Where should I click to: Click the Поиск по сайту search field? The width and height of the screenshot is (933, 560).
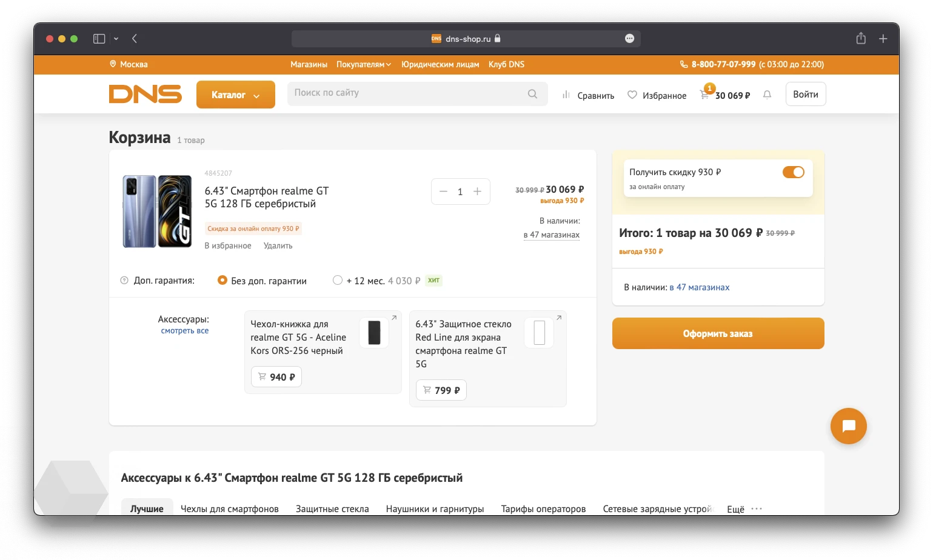[417, 94]
